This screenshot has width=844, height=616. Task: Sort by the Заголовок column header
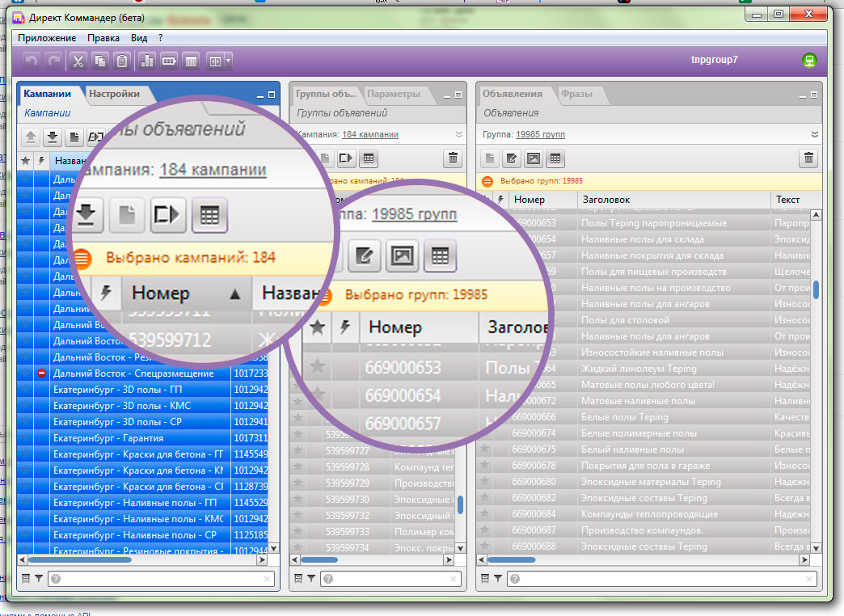pyautogui.click(x=674, y=200)
